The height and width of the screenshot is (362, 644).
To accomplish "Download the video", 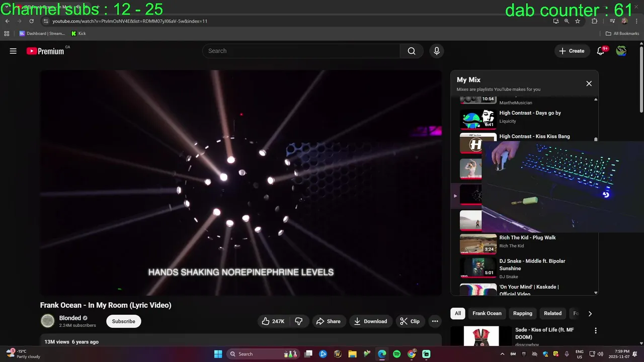I will click(371, 321).
